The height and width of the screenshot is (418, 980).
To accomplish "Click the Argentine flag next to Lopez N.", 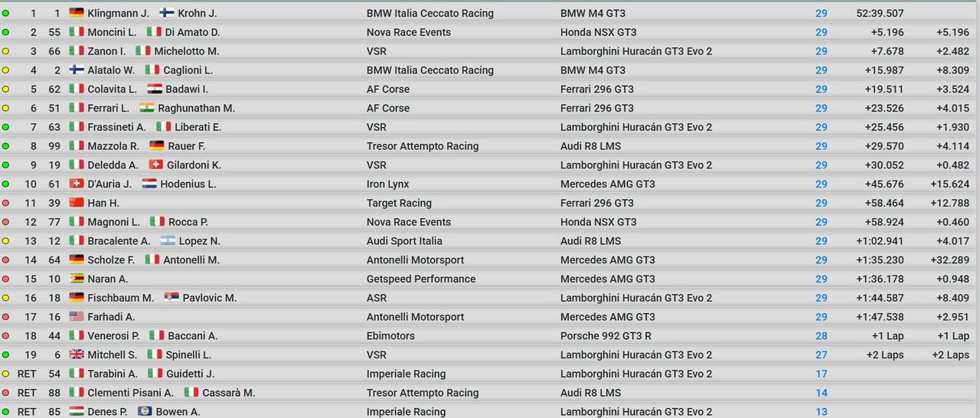I will (x=168, y=240).
